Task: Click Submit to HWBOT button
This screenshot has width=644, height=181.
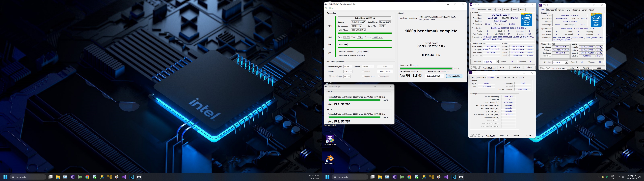Action: (434, 76)
